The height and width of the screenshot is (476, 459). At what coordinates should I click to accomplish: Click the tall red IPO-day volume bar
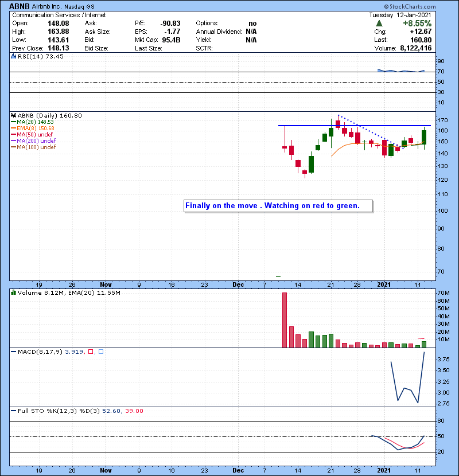(285, 320)
